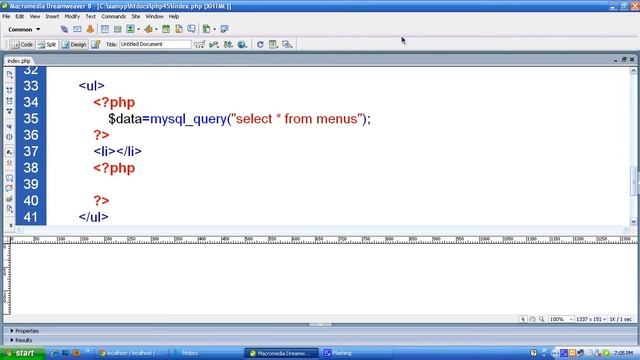
Task: Open the Insert menu
Action: click(52, 16)
